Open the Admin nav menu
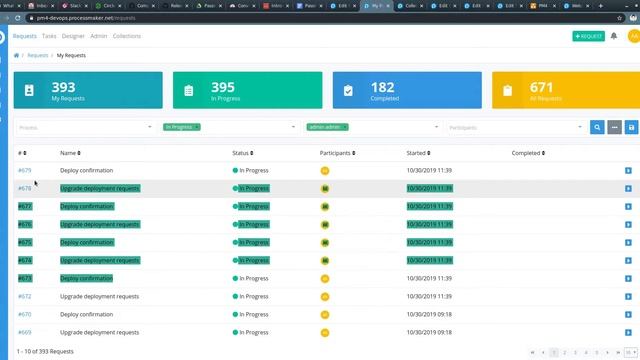This screenshot has width=640, height=360. pyautogui.click(x=98, y=36)
